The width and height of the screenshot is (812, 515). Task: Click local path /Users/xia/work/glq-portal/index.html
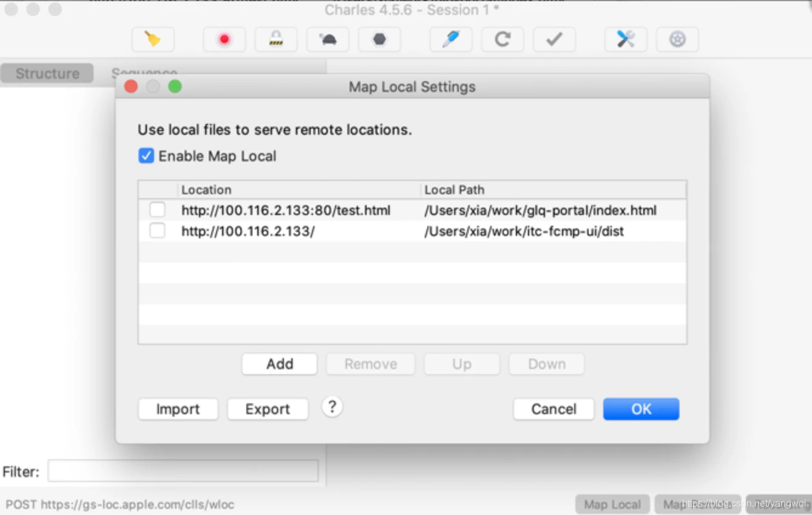540,211
